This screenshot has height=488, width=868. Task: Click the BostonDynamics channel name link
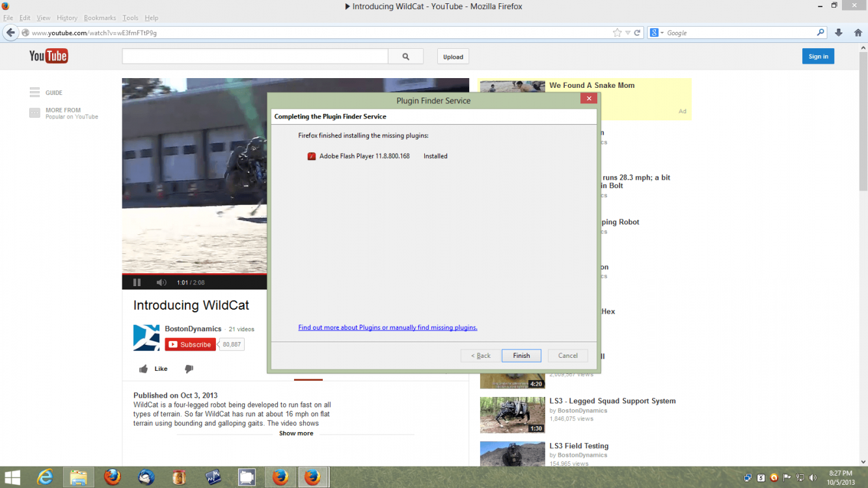coord(193,329)
